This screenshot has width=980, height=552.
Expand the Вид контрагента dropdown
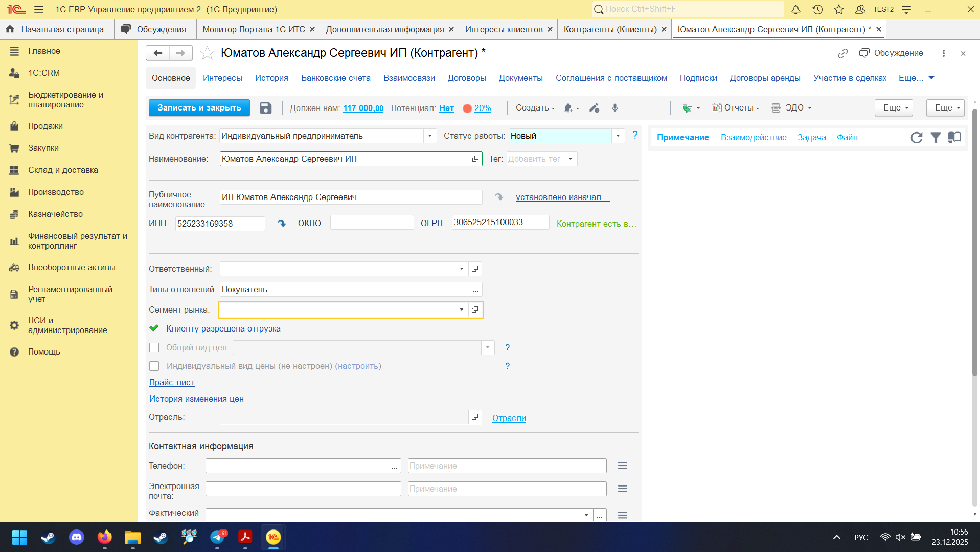pyautogui.click(x=430, y=136)
